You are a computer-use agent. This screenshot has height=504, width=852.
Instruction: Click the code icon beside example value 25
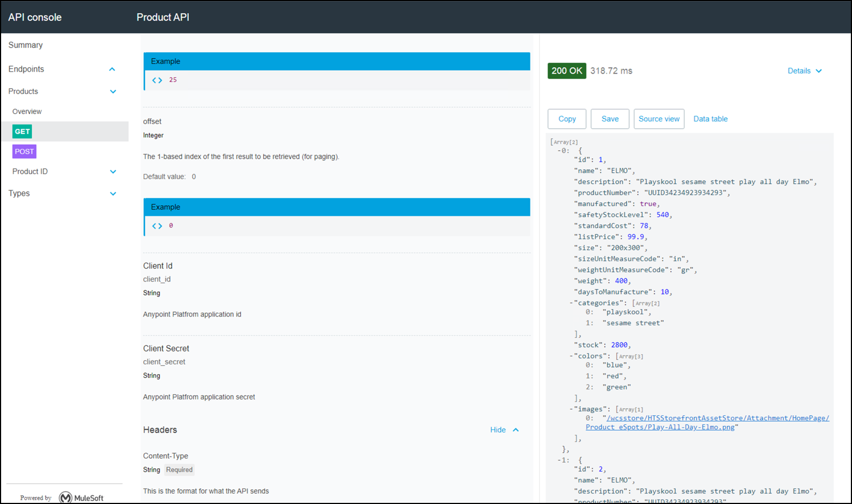[157, 80]
